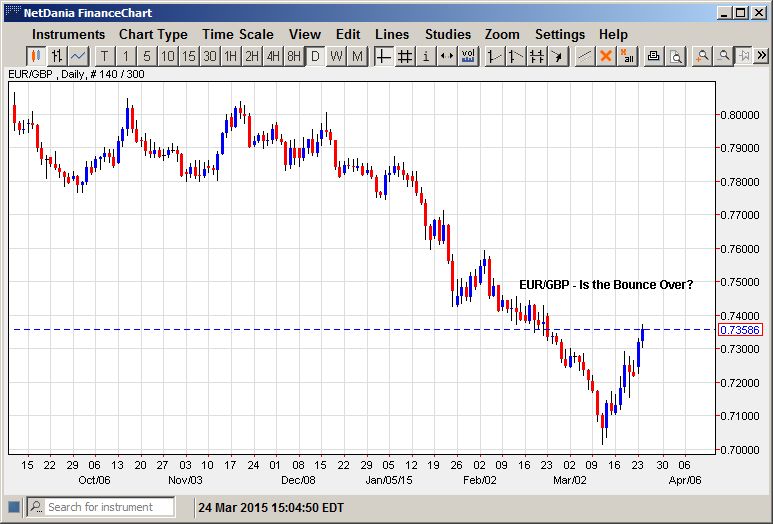773x524 pixels.
Task: Click the 0.70000 price axis label
Action: 739,450
